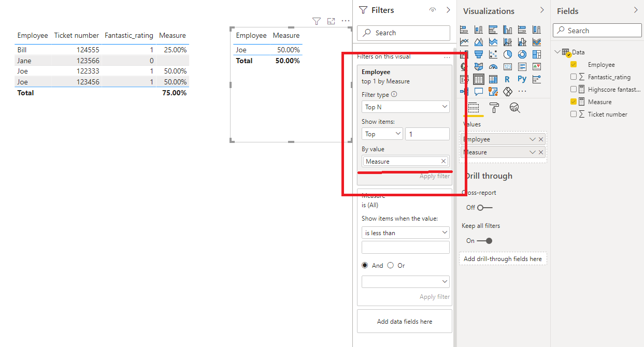Select the table visual
Viewport: 644px width, 347px height.
coord(479,79)
